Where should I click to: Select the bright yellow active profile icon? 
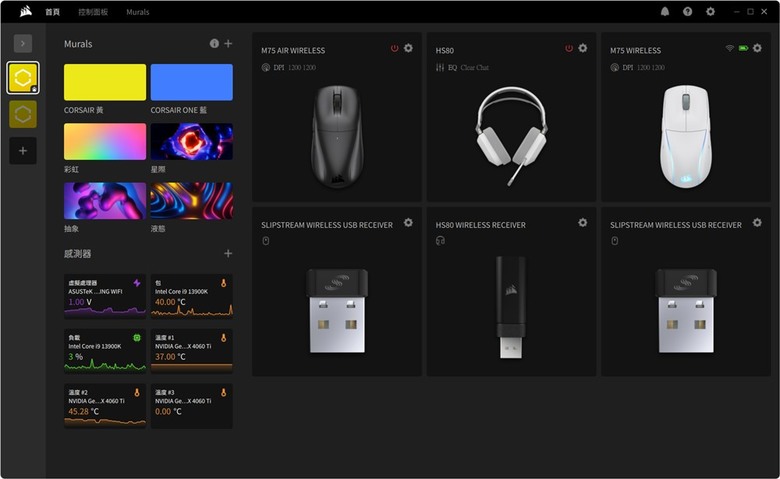pos(23,78)
